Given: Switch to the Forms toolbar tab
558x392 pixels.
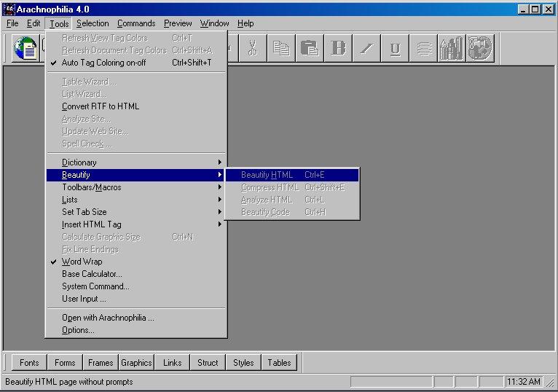Looking at the screenshot, I should 65,363.
